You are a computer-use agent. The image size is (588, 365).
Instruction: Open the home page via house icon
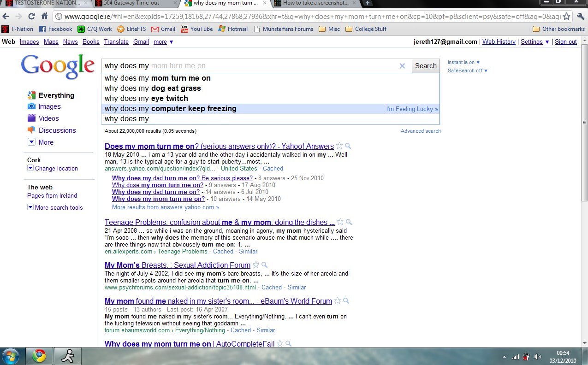[x=44, y=17]
